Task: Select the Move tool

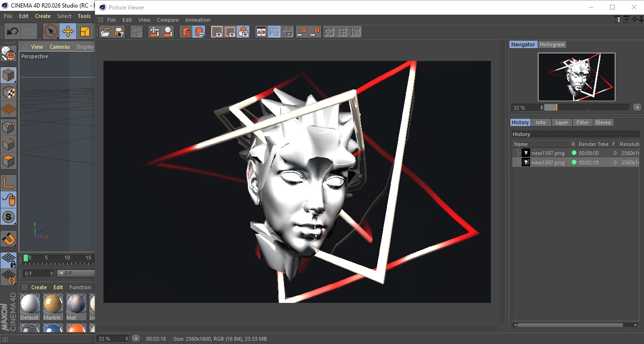Action: [x=68, y=32]
